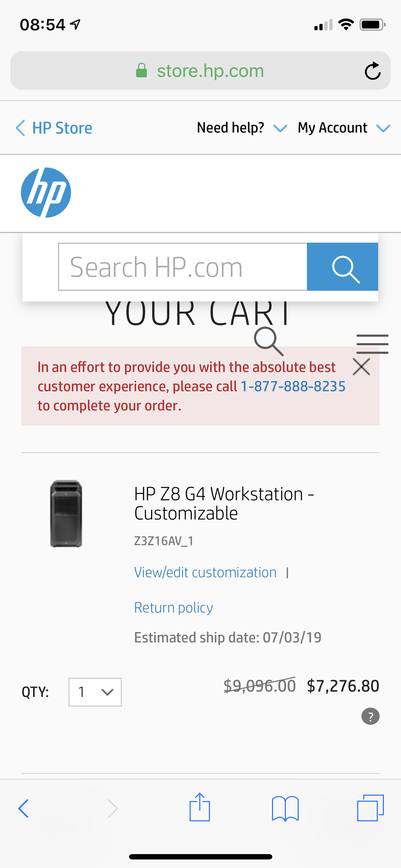Open the Return policy link
Screen dimensions: 401x868
point(174,608)
